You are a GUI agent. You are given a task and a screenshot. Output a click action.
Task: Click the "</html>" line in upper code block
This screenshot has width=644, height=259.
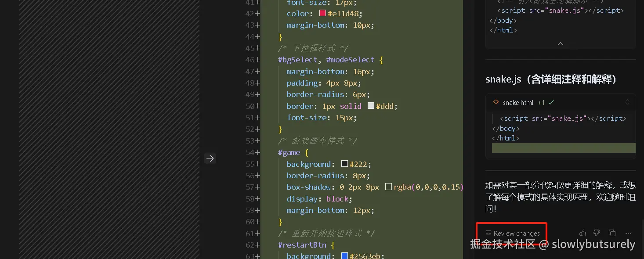point(503,31)
